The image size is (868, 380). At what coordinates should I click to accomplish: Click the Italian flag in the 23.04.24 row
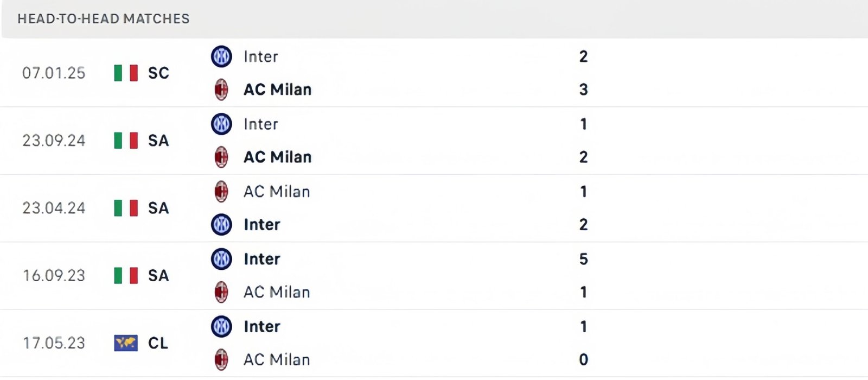click(x=125, y=208)
